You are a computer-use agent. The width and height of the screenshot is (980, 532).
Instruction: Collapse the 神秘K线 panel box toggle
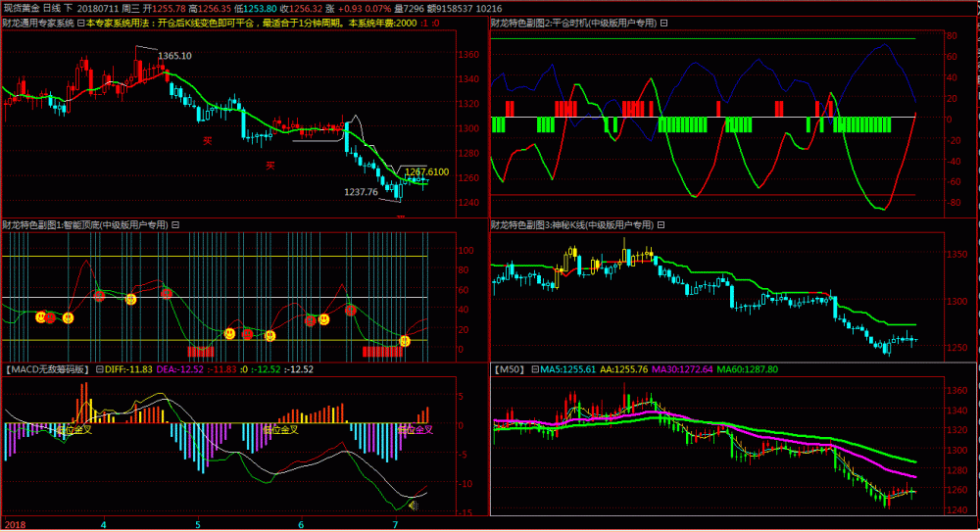[661, 225]
